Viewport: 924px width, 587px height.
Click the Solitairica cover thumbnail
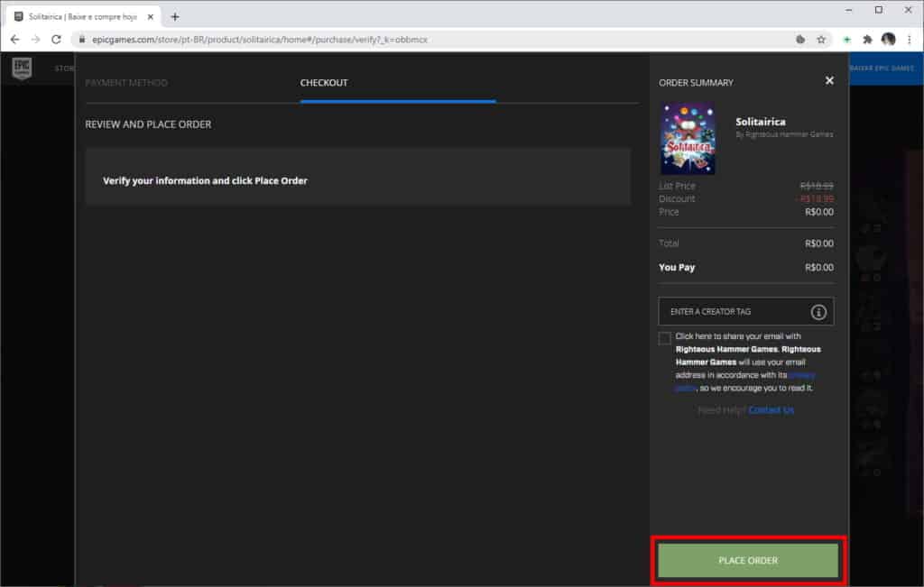[687, 138]
